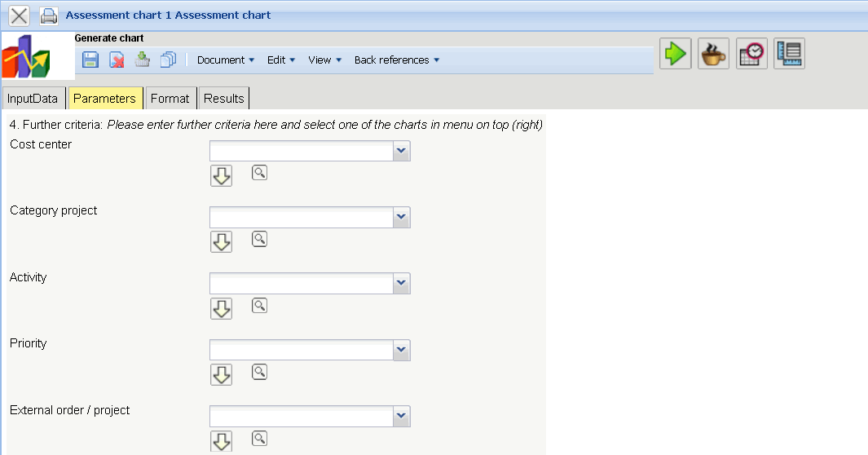Click the delete document icon with red X
The height and width of the screenshot is (455, 868).
click(117, 60)
